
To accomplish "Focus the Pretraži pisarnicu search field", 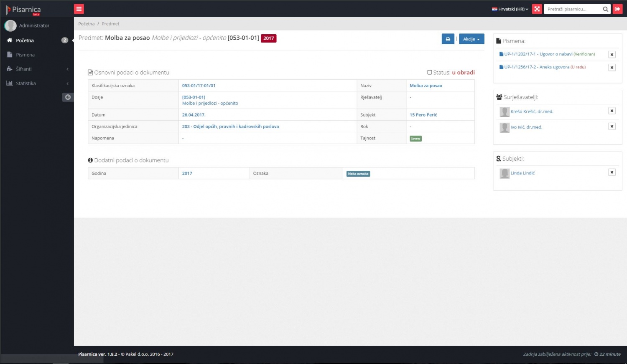I will coord(573,9).
